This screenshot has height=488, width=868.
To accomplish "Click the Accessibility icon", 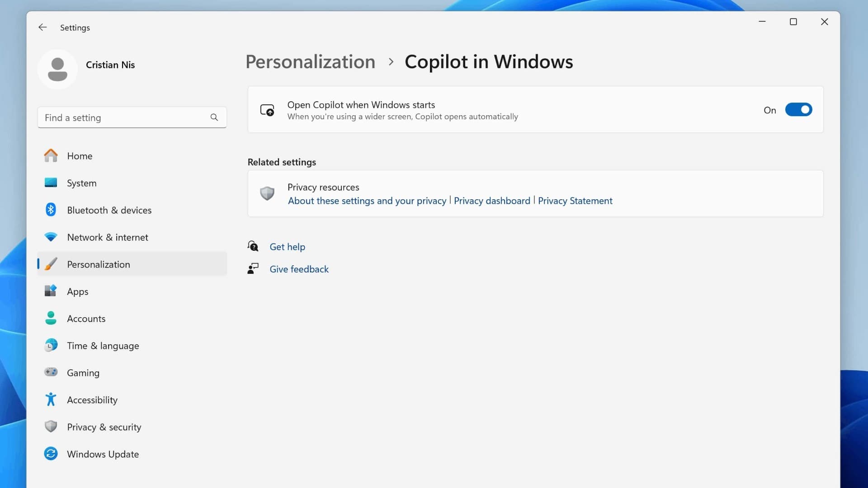I will [x=51, y=399].
